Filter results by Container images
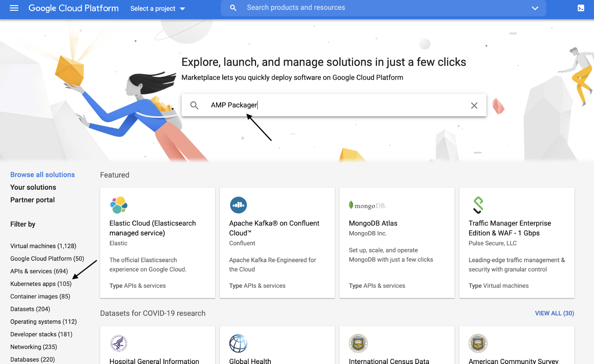The width and height of the screenshot is (594, 364). pyautogui.click(x=40, y=296)
